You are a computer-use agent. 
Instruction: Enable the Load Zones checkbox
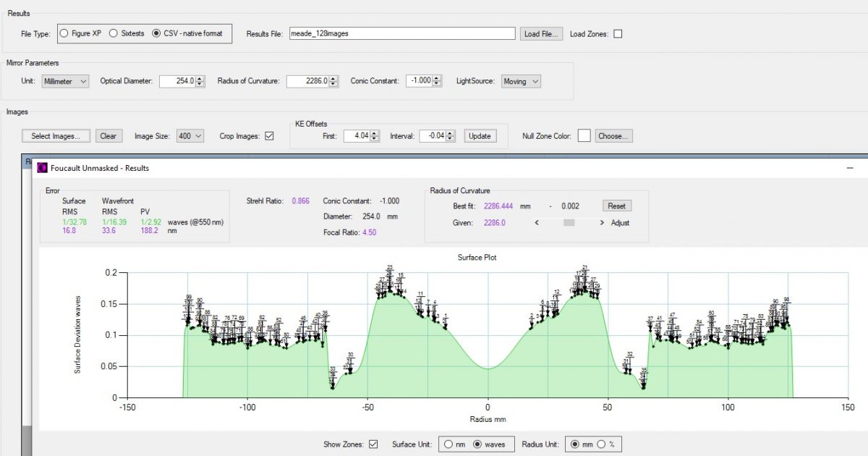coord(617,34)
